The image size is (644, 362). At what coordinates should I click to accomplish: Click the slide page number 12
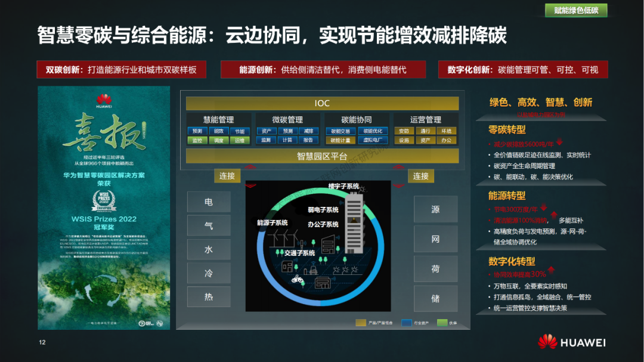[x=42, y=342]
